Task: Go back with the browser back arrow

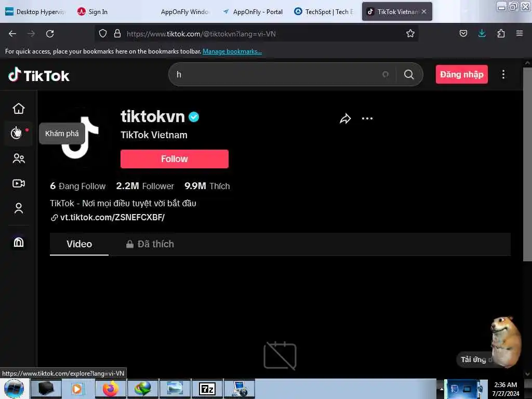Action: (x=12, y=34)
